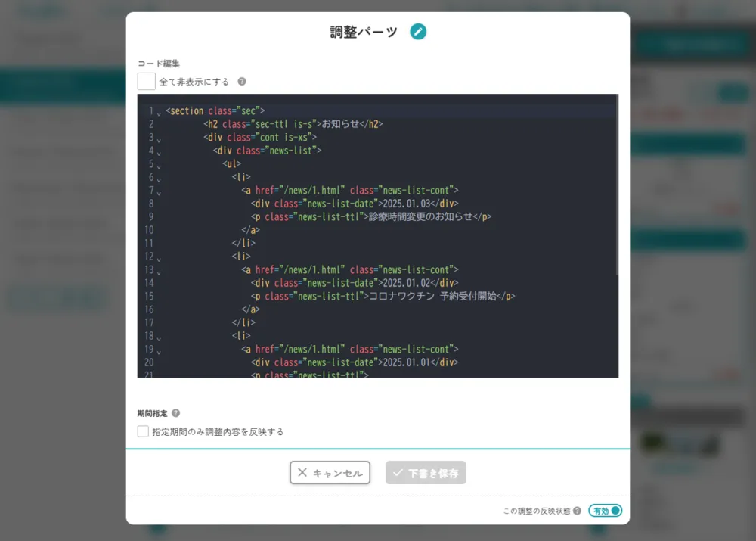The height and width of the screenshot is (541, 756).
Task: Click the line containing 診療時間変更のお知らせ
Action: 370,216
